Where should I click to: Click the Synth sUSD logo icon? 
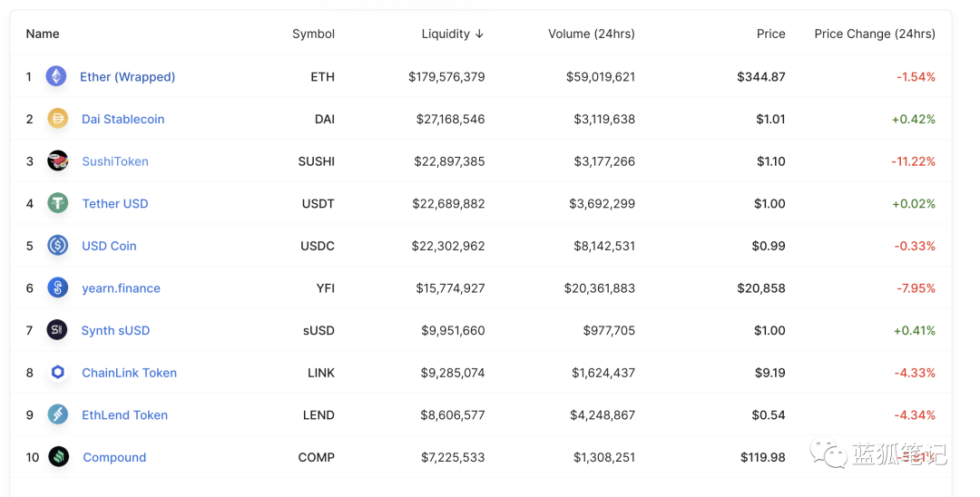(x=57, y=329)
